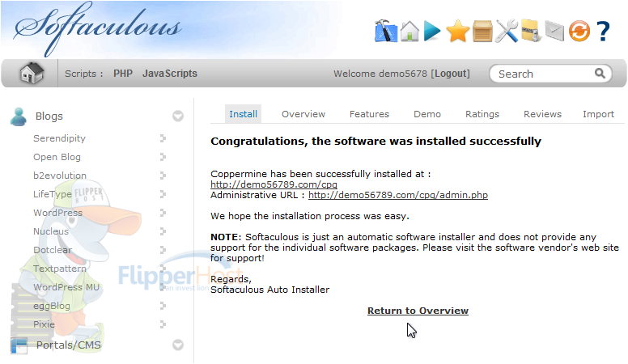The image size is (628, 364).
Task: Select b2evolution in the Blogs list
Action: click(60, 176)
